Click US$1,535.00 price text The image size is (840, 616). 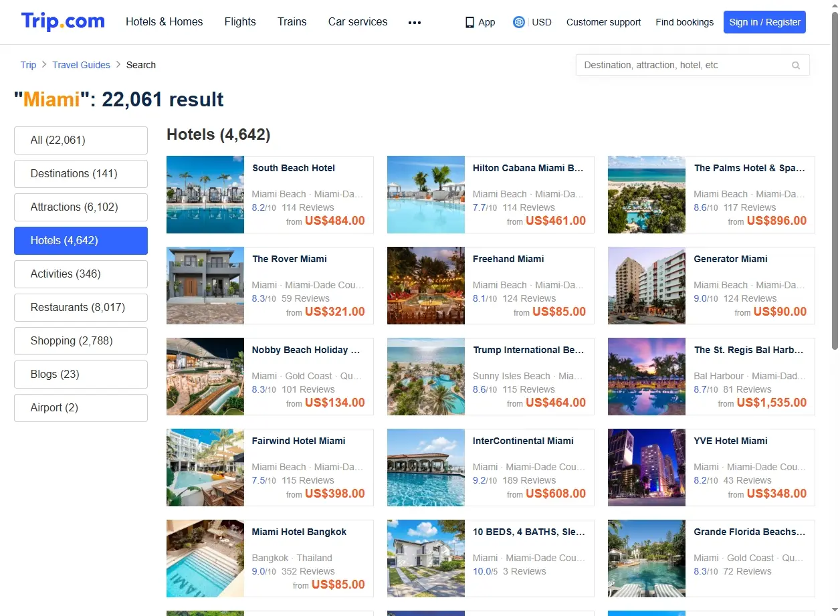772,403
